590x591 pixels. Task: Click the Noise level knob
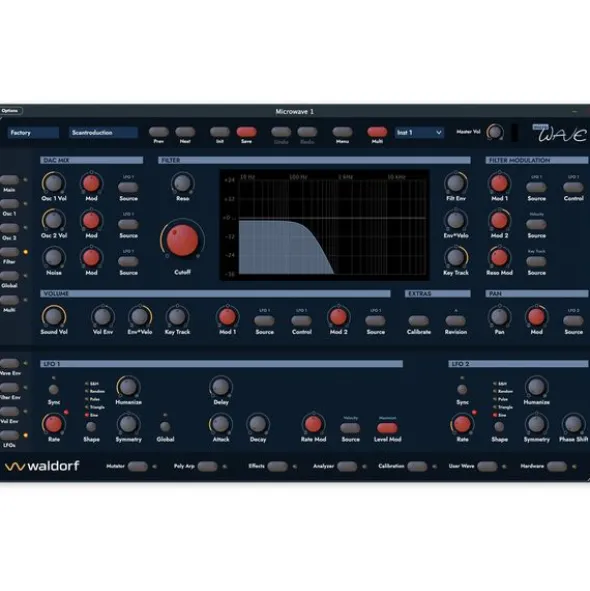click(x=54, y=257)
